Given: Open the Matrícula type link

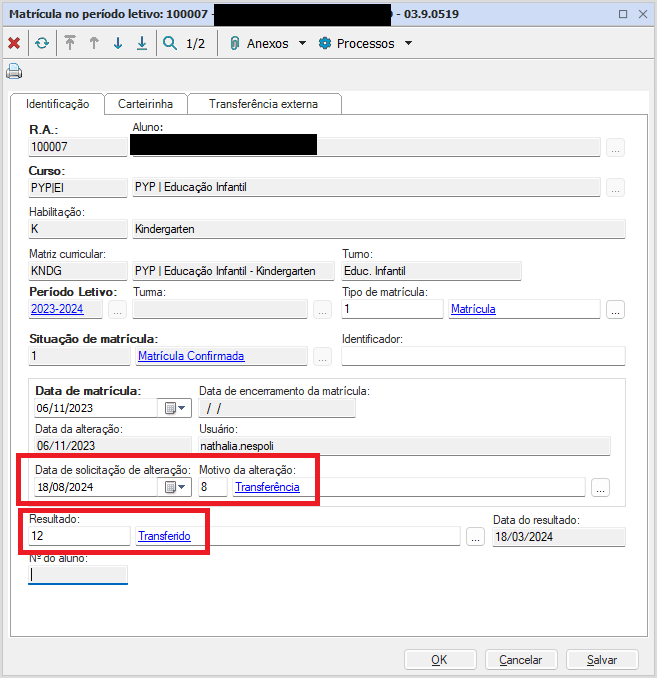Looking at the screenshot, I should pyautogui.click(x=473, y=309).
